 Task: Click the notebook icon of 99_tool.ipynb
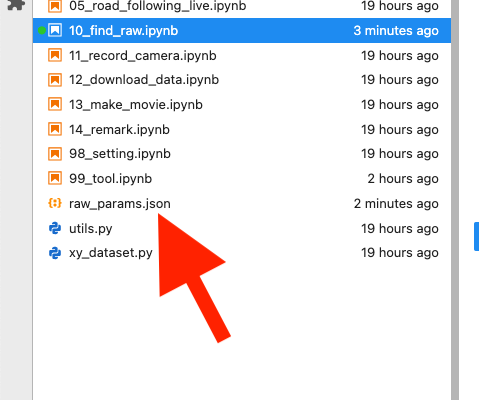coord(55,178)
